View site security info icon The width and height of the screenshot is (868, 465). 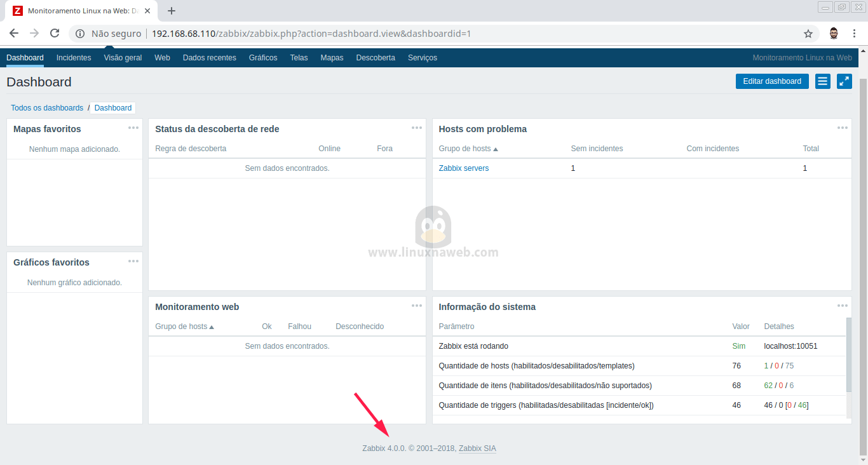(80, 34)
